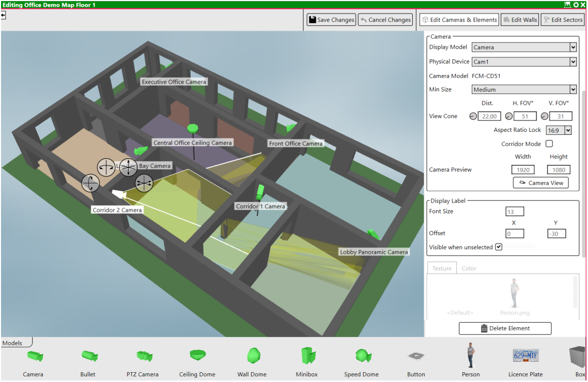Open the settings gear in title bar
588x382 pixels.
577,5
